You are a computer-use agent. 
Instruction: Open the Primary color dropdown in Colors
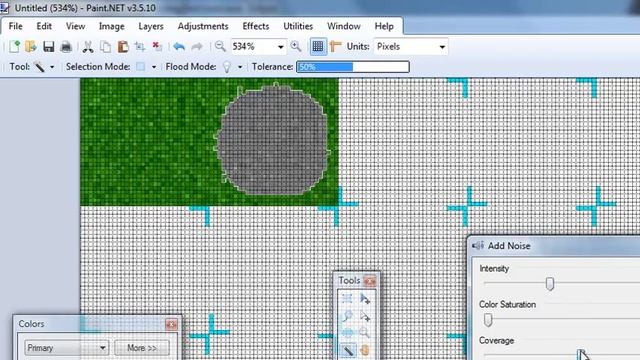click(x=66, y=348)
